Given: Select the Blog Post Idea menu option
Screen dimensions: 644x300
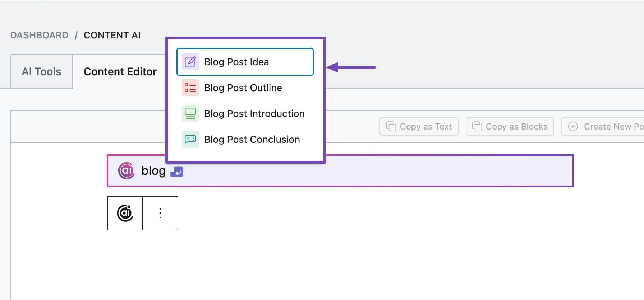Looking at the screenshot, I should click(x=245, y=62).
